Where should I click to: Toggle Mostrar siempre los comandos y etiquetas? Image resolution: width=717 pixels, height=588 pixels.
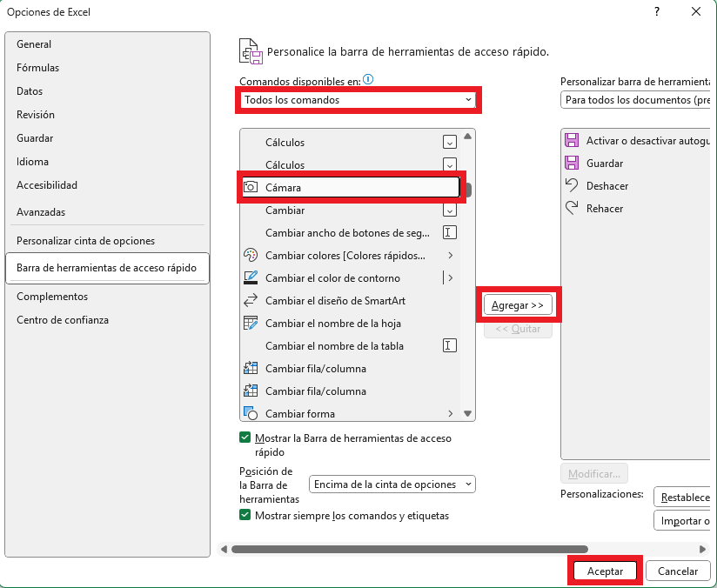tap(245, 515)
